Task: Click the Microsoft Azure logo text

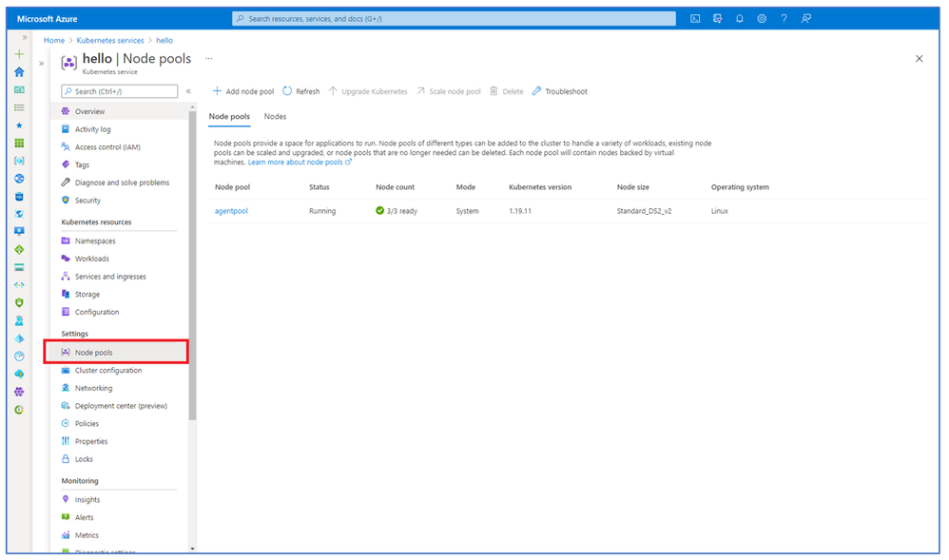Action: coord(48,19)
